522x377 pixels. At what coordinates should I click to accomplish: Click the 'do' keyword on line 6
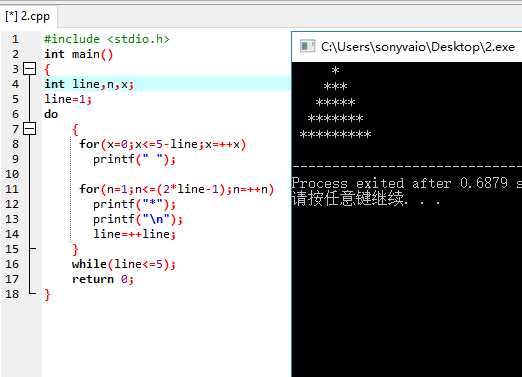point(51,114)
